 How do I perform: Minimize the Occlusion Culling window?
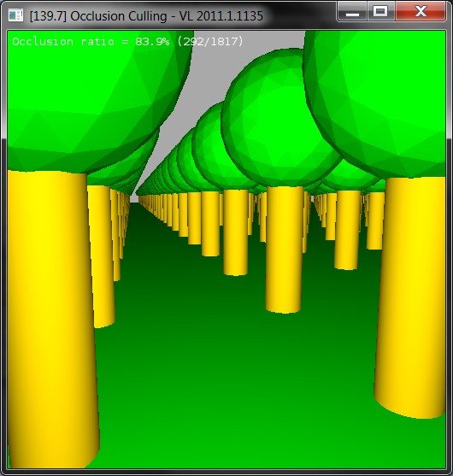pyautogui.click(x=352, y=11)
